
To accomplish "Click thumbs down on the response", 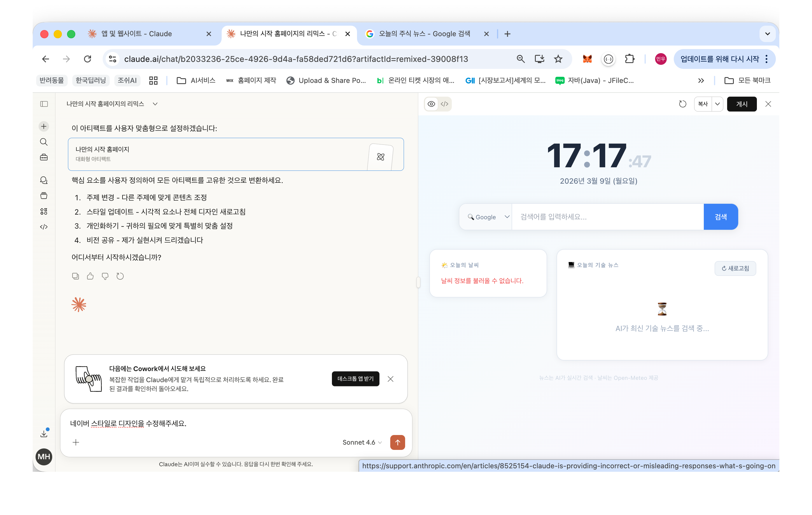I will click(x=105, y=276).
